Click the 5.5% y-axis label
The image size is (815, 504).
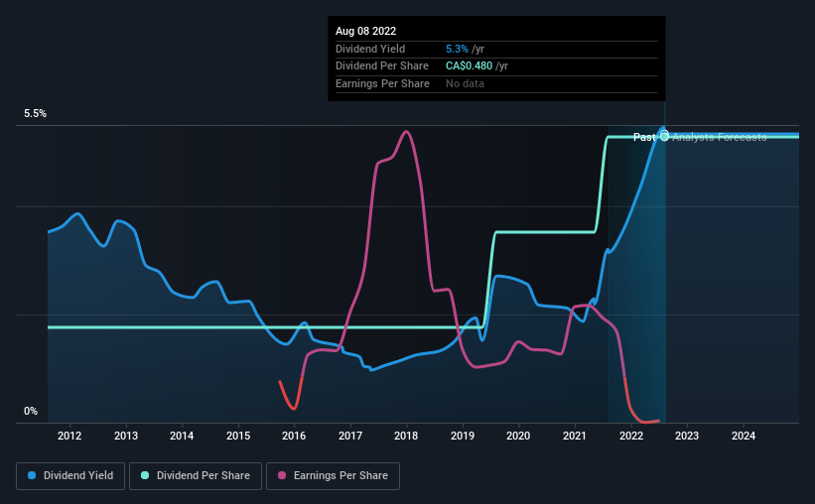(36, 114)
